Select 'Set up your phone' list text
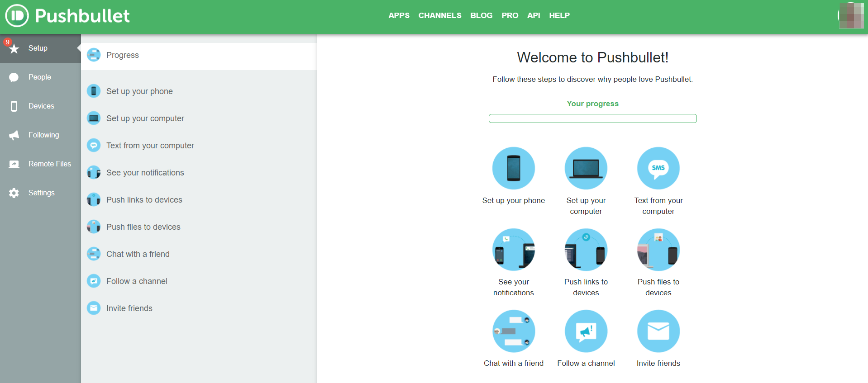868x383 pixels. click(x=139, y=91)
